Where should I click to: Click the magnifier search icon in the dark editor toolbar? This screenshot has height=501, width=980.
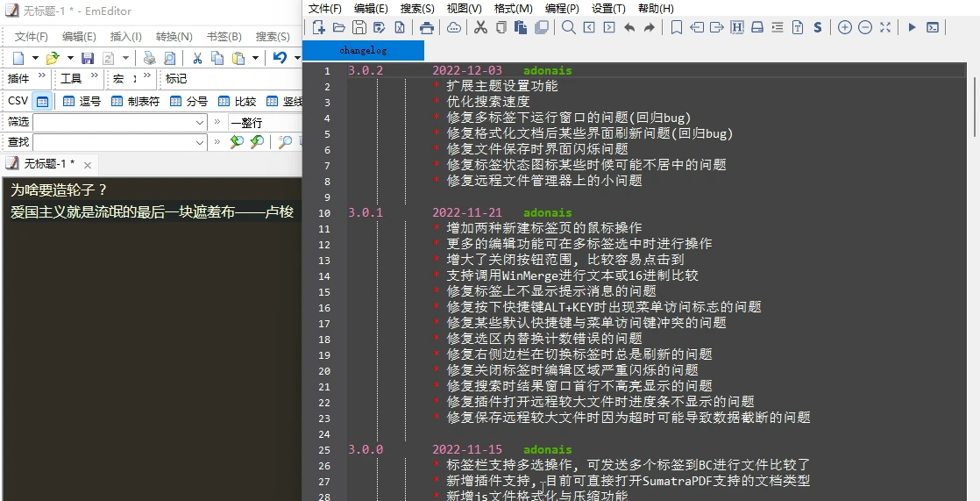tap(569, 27)
